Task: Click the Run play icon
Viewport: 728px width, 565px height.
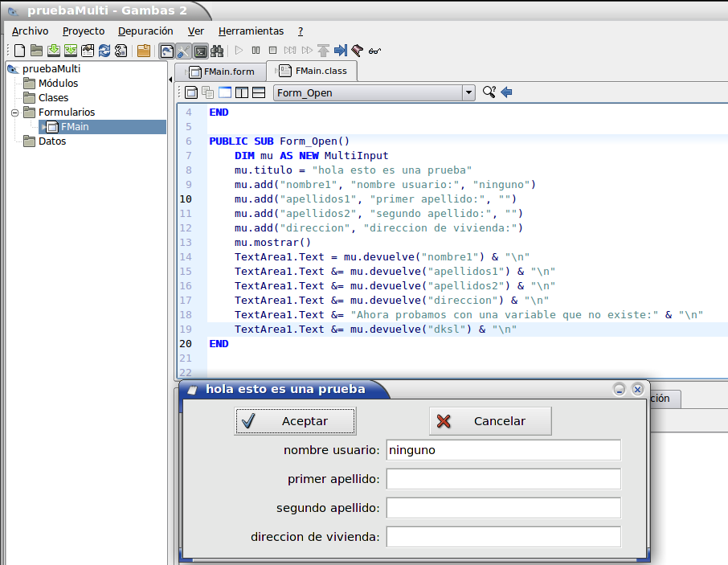Action: 239,50
